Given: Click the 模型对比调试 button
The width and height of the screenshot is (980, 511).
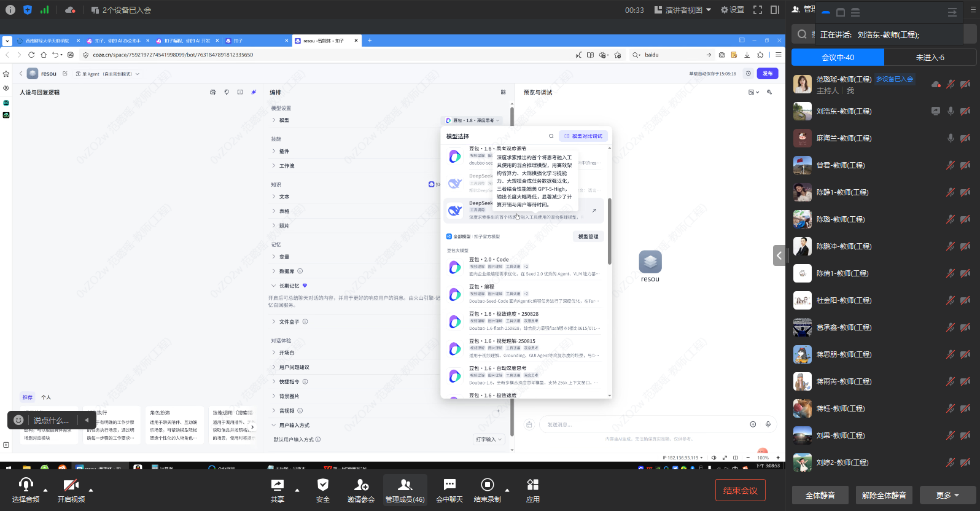Looking at the screenshot, I should 583,136.
